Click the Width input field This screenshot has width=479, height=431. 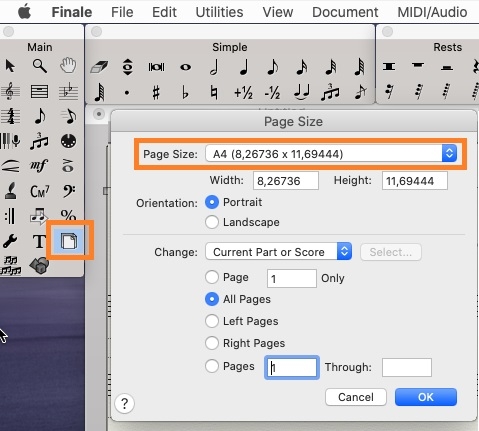click(x=286, y=181)
